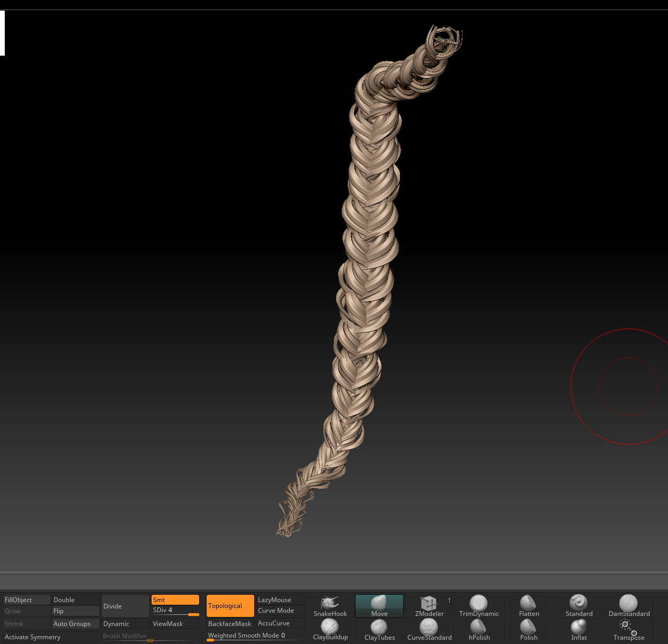Select the ClayBuildup brush
The height and width of the screenshot is (644, 668).
pyautogui.click(x=329, y=631)
